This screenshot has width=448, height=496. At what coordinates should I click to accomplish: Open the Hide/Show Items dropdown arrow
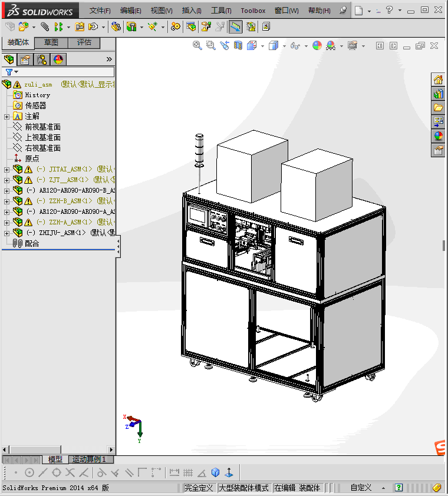tap(306, 46)
